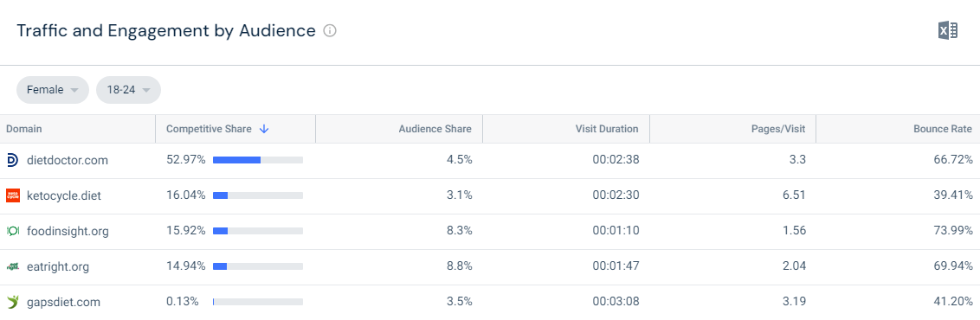The height and width of the screenshot is (320, 980).
Task: Select visit duration 00:01:10
Action: click(616, 232)
